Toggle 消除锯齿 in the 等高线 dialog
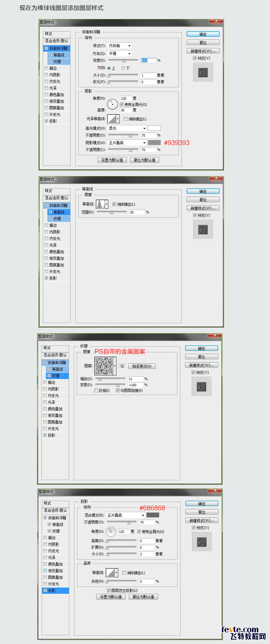 point(114,204)
